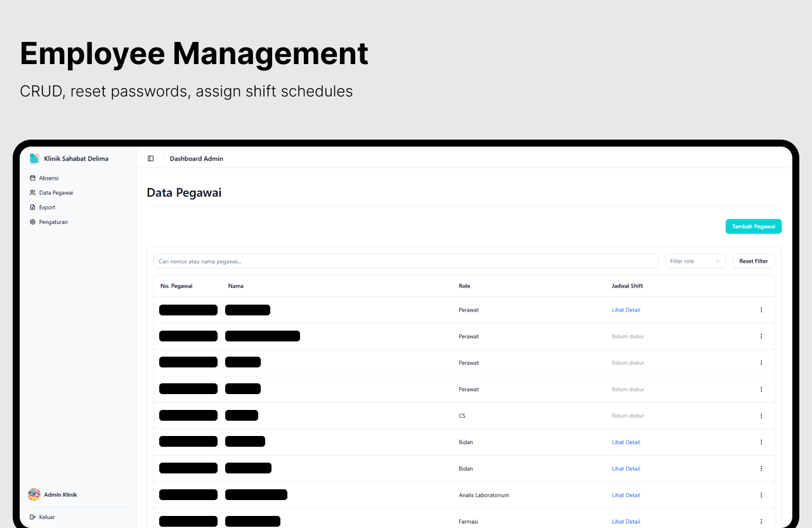Image resolution: width=812 pixels, height=528 pixels.
Task: Toggle the sidebar collapse icon in the top bar
Action: pos(150,158)
